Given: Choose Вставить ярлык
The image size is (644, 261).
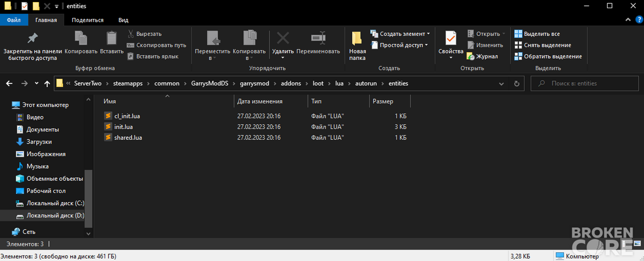Looking at the screenshot, I should click(152, 56).
